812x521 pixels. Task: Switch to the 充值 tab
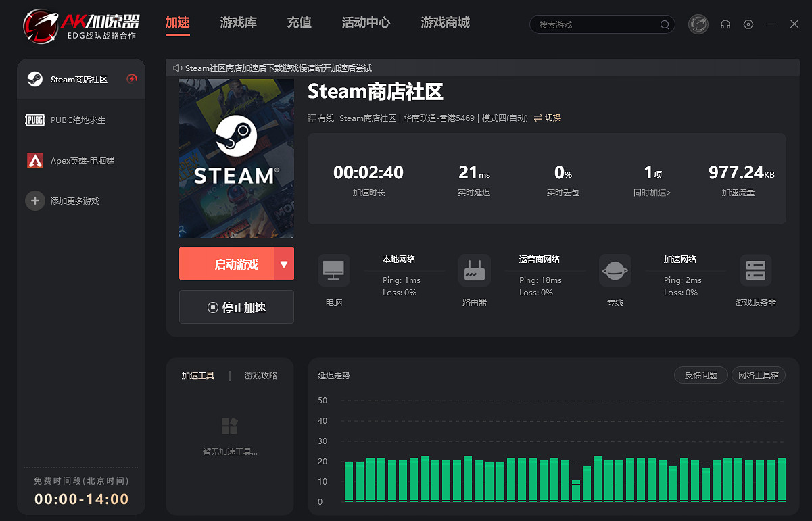tap(299, 22)
